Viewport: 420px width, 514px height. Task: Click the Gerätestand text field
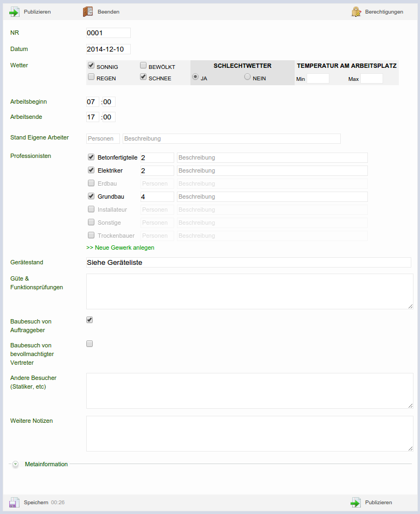(249, 263)
